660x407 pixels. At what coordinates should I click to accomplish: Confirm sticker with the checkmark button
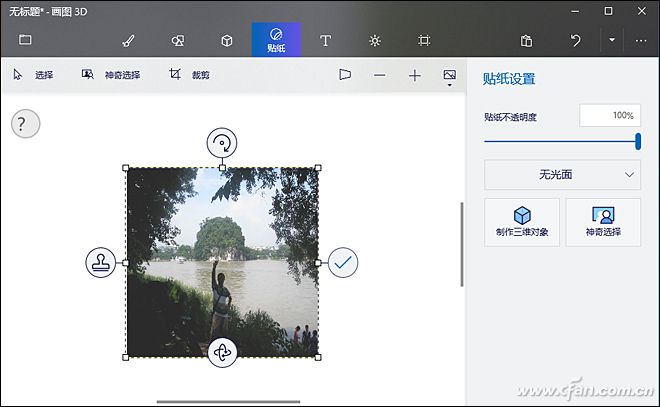(x=343, y=263)
